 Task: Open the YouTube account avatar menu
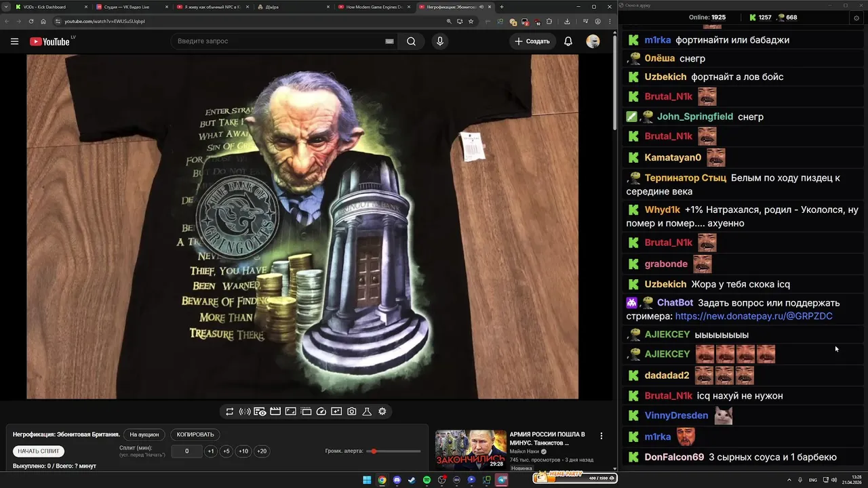[593, 41]
